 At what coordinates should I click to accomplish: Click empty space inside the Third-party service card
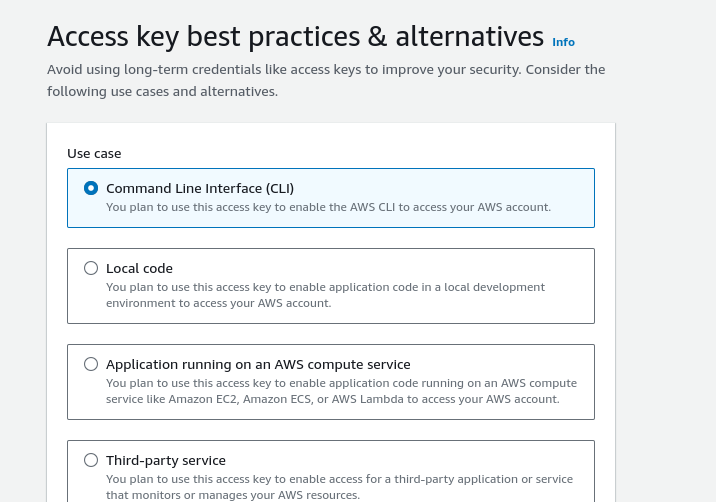[450, 460]
